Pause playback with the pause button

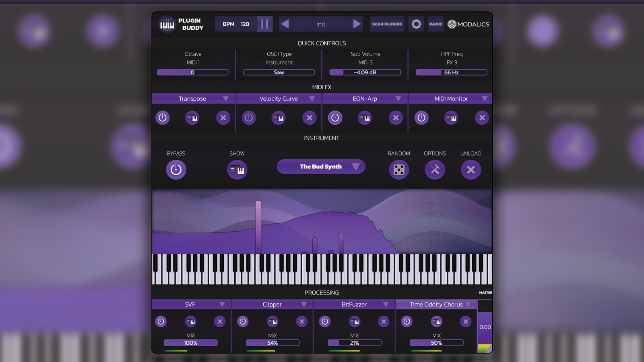point(264,24)
